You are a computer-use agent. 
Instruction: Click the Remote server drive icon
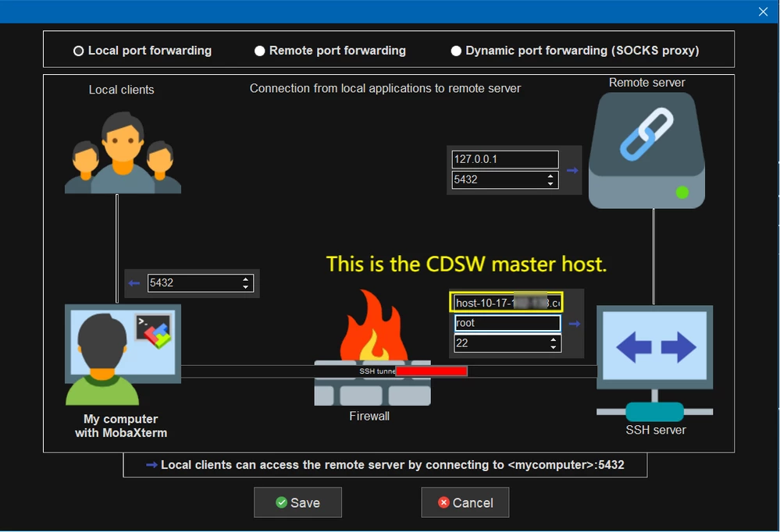click(646, 150)
